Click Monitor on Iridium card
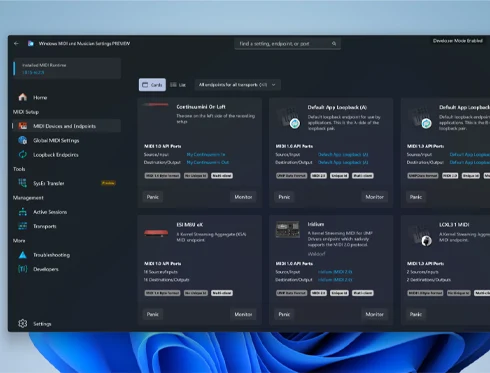Screen dimensions: 490x373 [374, 314]
